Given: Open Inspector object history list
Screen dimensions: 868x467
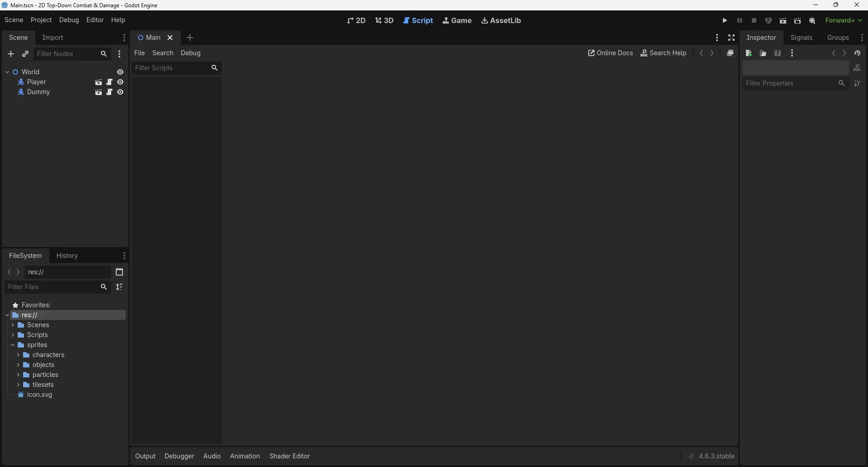Looking at the screenshot, I should click(858, 53).
